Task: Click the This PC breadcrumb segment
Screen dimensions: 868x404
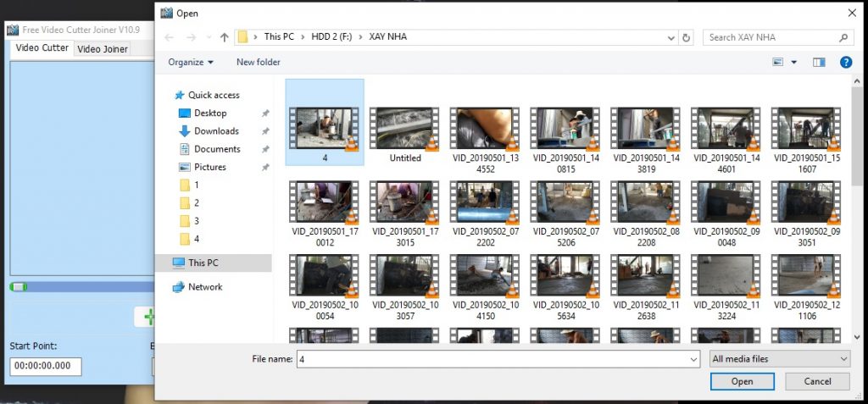Action: coord(279,37)
